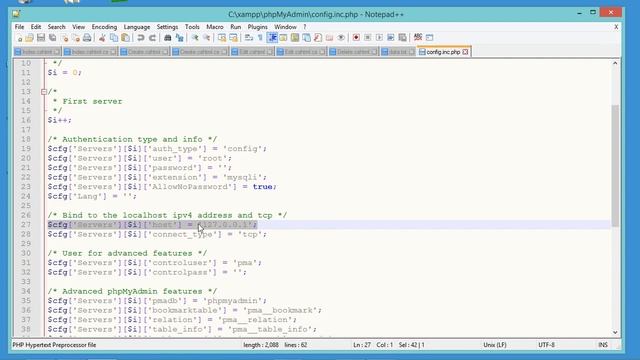Toggle word wrap in toolbar
The image size is (640, 360).
pos(249,38)
